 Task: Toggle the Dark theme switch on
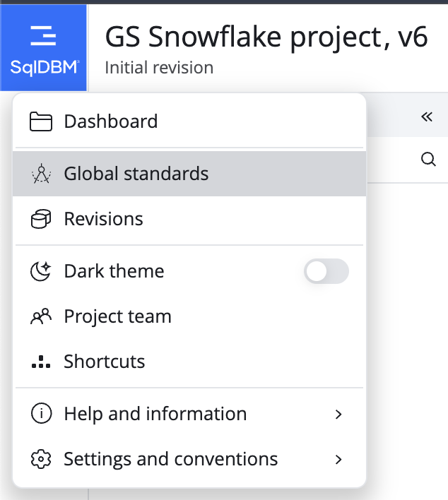coord(326,271)
